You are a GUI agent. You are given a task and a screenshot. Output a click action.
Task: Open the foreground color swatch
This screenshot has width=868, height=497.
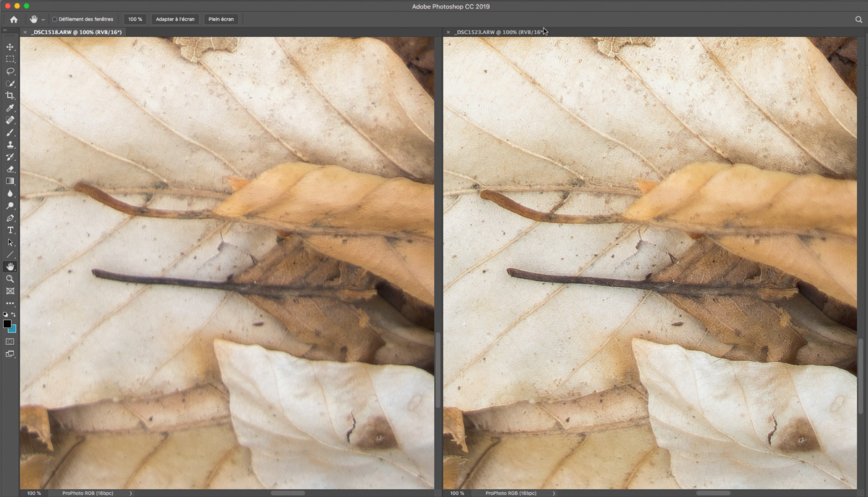(x=7, y=324)
